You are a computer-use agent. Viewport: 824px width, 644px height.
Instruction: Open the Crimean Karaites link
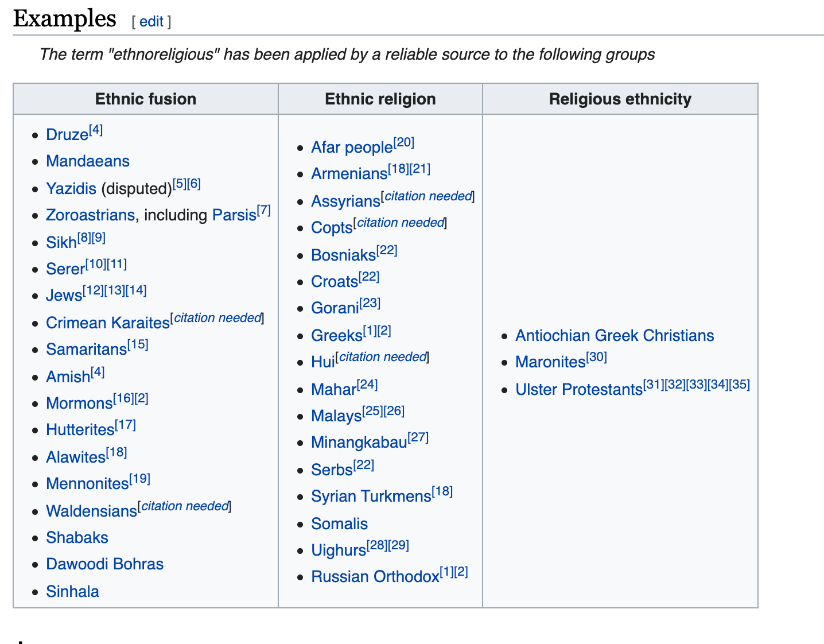tap(107, 323)
